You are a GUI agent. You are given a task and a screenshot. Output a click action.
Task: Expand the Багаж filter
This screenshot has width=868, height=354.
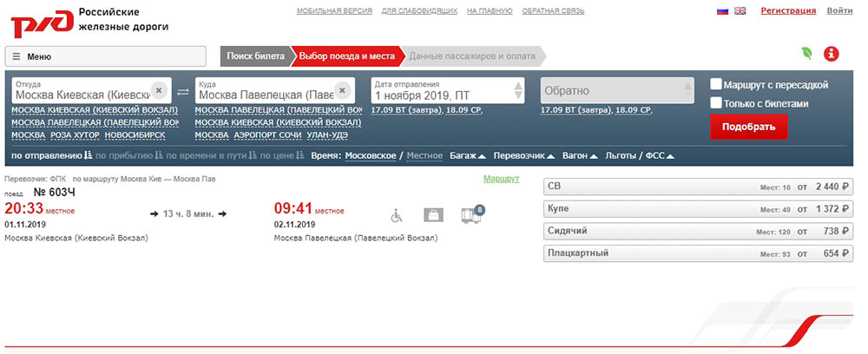(x=467, y=155)
